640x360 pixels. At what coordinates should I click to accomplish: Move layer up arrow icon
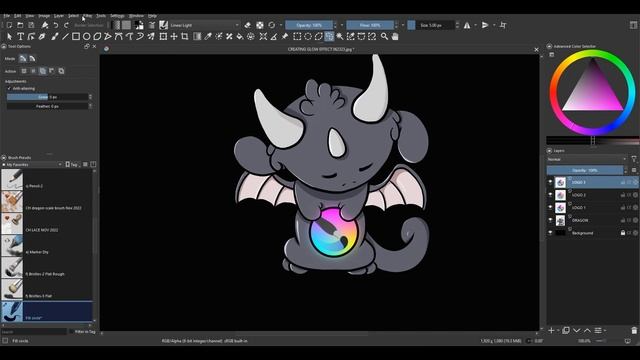coord(587,330)
